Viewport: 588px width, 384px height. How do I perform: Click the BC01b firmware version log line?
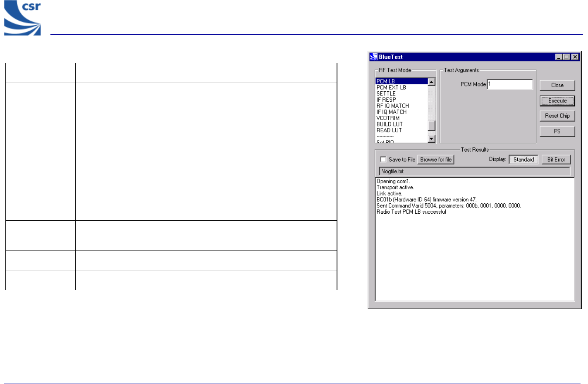[426, 199]
